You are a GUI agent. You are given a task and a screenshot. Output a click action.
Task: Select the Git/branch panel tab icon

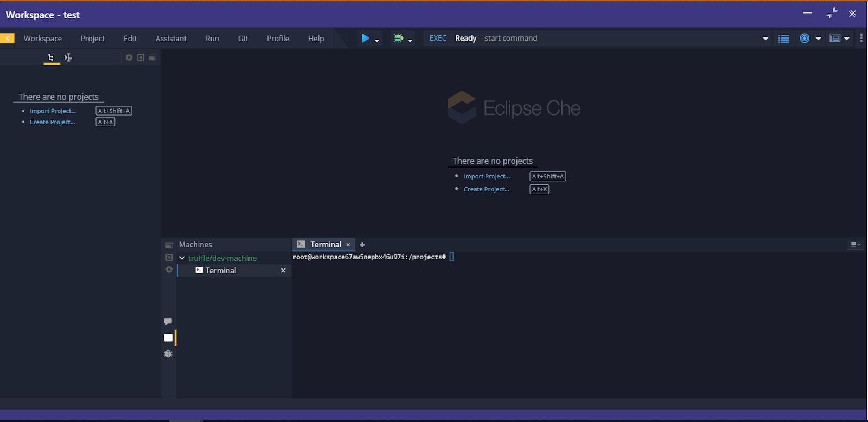pos(68,57)
